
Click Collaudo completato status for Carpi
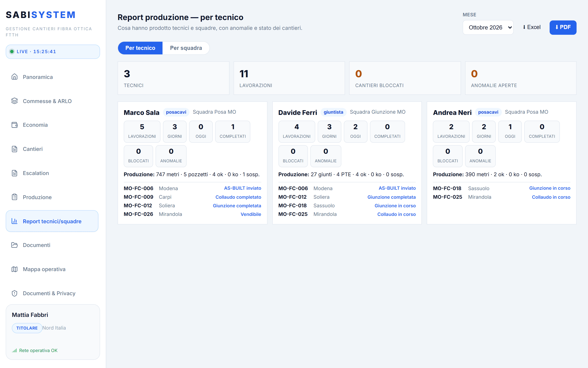point(238,197)
